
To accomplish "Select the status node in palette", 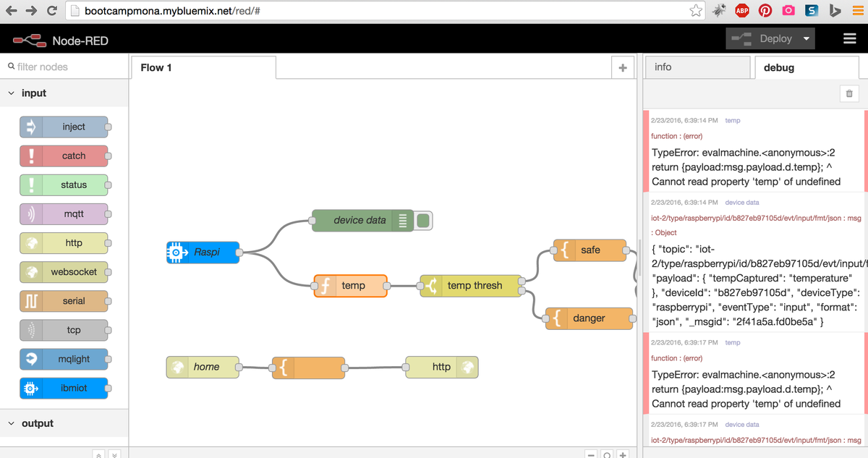I will click(x=64, y=185).
